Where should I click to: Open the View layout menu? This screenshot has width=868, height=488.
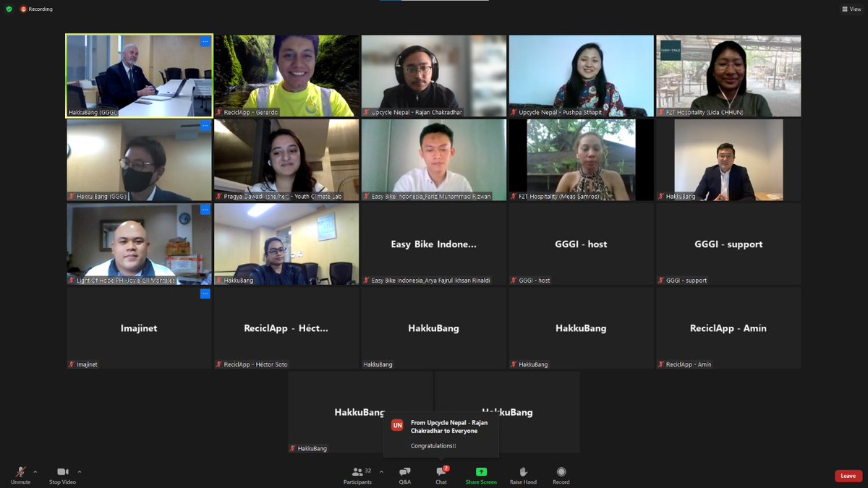click(x=850, y=9)
